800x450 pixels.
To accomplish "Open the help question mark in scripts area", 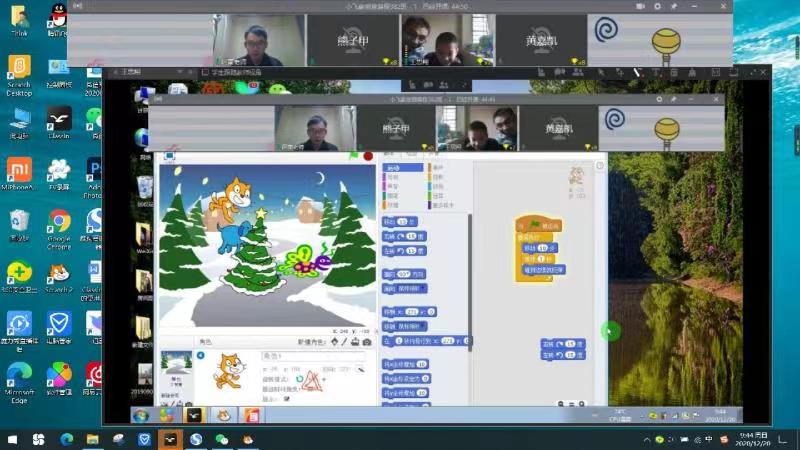I will (600, 165).
